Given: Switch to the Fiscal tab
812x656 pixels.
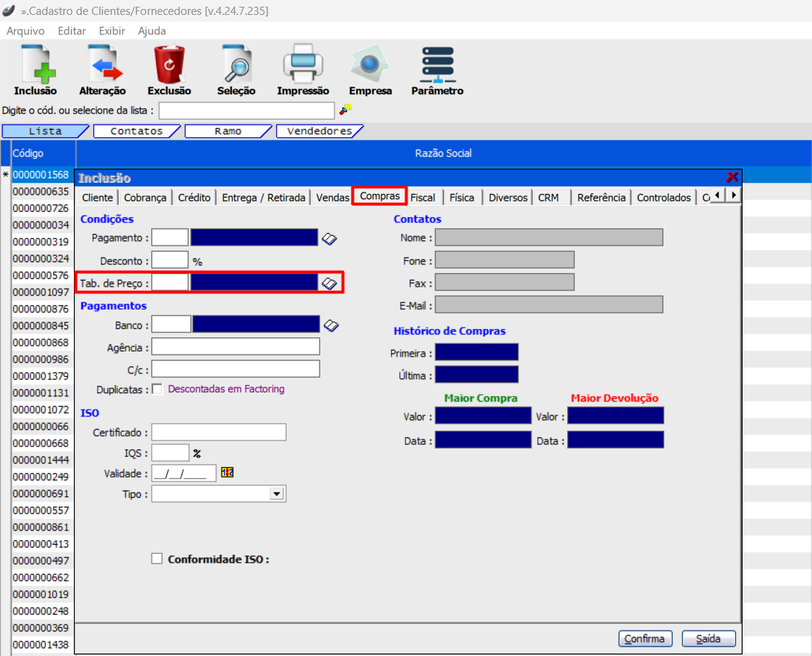Looking at the screenshot, I should tap(423, 198).
